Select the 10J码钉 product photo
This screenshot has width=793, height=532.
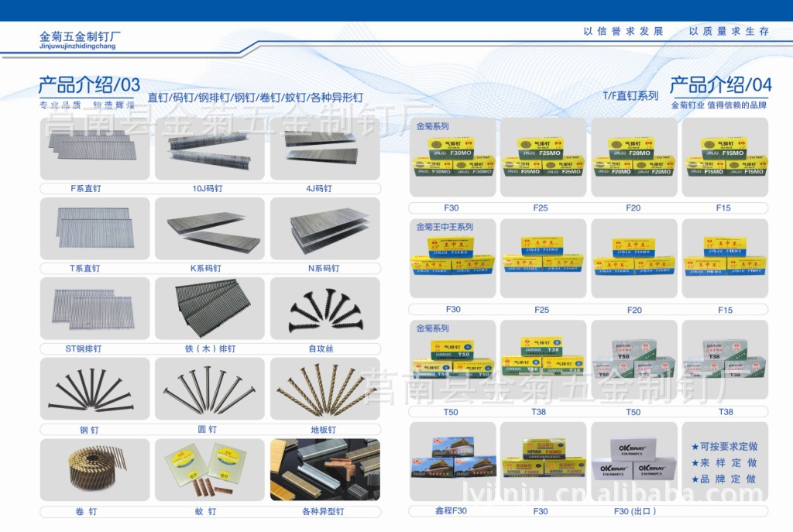pyautogui.click(x=210, y=149)
